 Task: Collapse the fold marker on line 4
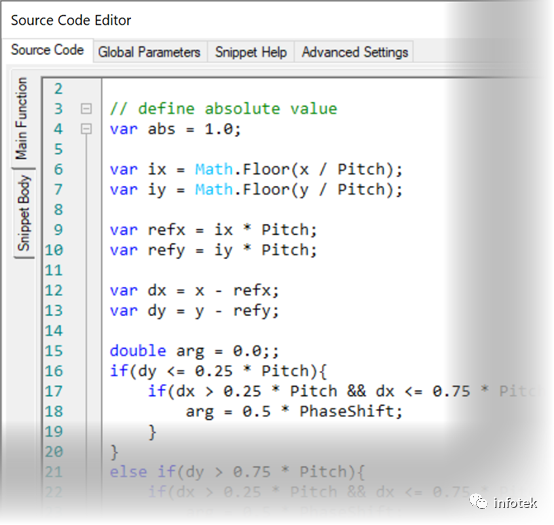point(86,129)
